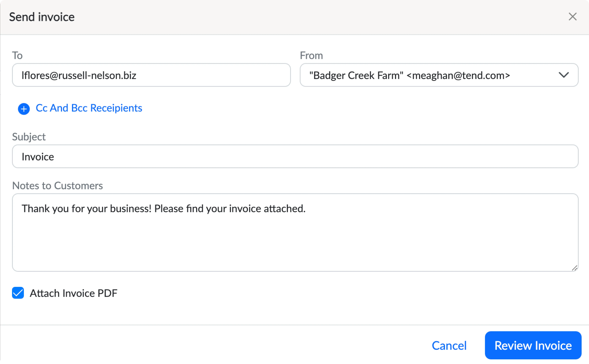
Task: Expand the From dropdown chevron arrow
Action: coord(563,75)
